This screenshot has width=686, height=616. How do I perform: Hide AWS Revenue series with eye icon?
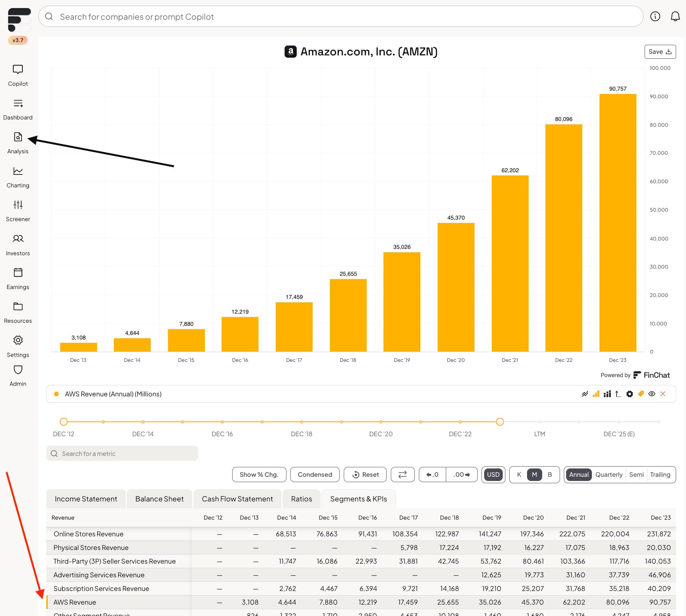[x=652, y=394]
